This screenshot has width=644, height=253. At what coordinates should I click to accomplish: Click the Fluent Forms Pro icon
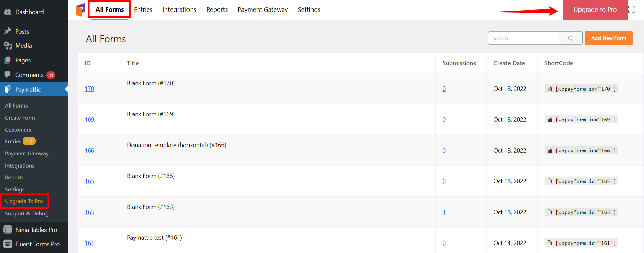7,244
